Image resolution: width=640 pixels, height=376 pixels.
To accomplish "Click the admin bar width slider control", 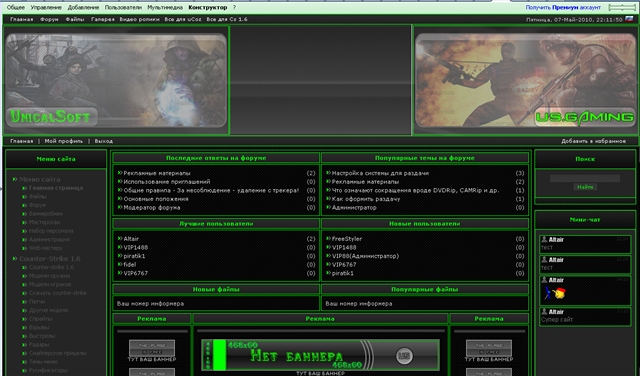I will click(x=622, y=7).
